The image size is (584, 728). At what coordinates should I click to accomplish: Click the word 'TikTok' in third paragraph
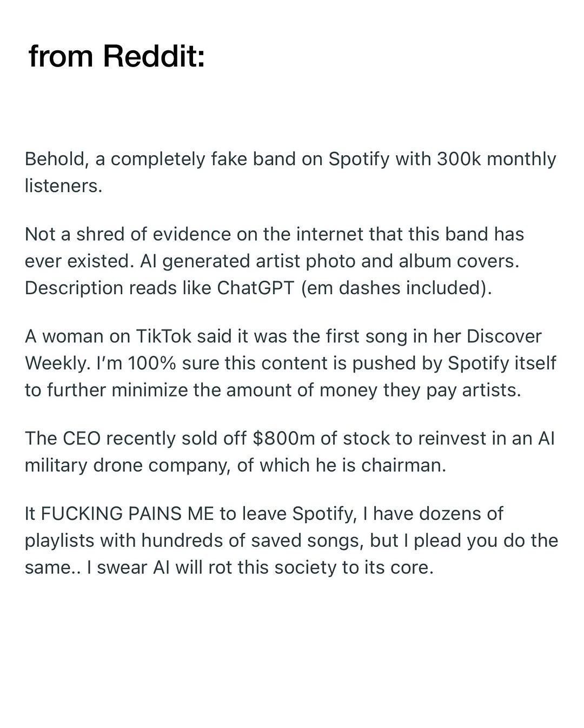coord(164,336)
